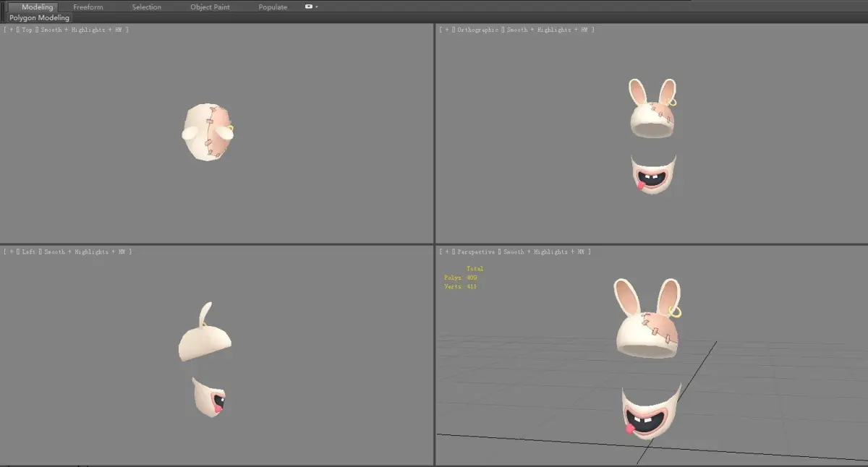Viewport: 868px width, 467px height.
Task: Click the 'Left' viewport view label
Action: (29, 252)
